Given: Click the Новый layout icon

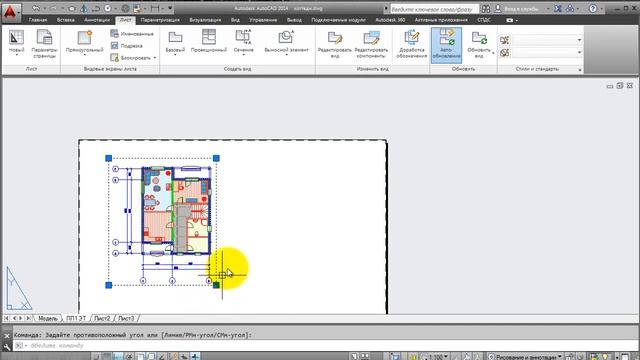Looking at the screenshot, I should 16,38.
